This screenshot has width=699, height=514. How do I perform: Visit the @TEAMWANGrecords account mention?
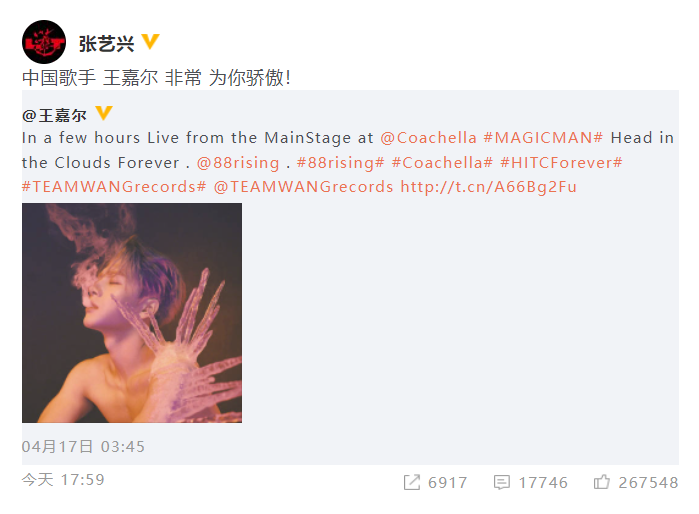coord(304,187)
